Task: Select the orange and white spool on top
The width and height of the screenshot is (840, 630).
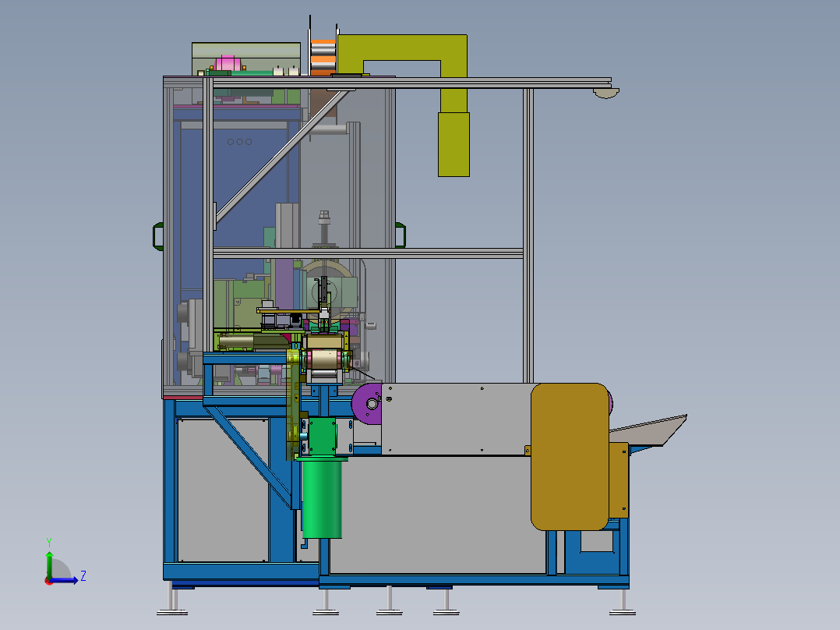Action: (x=323, y=57)
